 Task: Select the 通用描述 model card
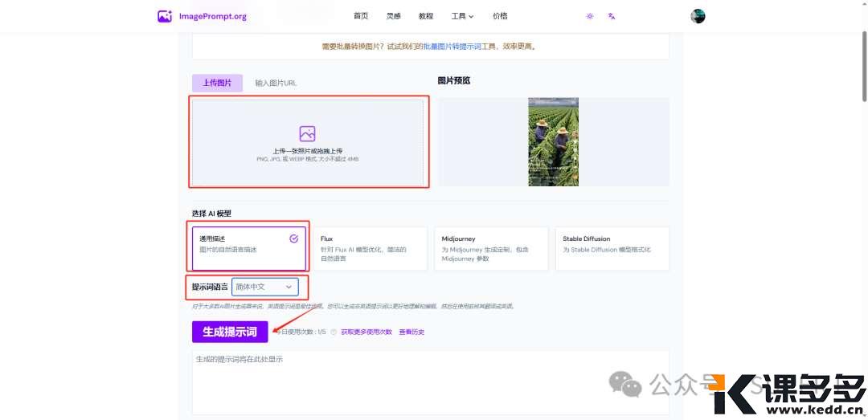click(249, 248)
